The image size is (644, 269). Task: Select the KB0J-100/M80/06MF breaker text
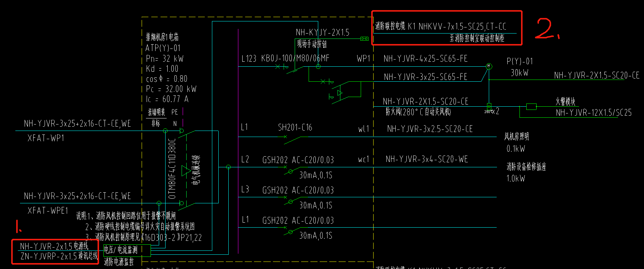click(x=295, y=58)
